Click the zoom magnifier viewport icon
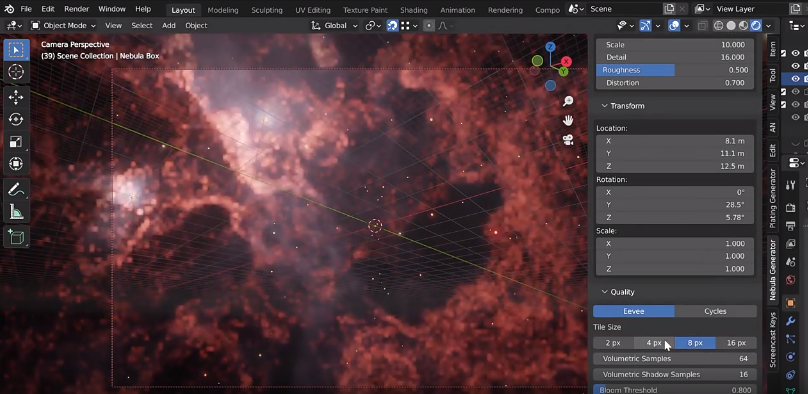 (x=568, y=101)
